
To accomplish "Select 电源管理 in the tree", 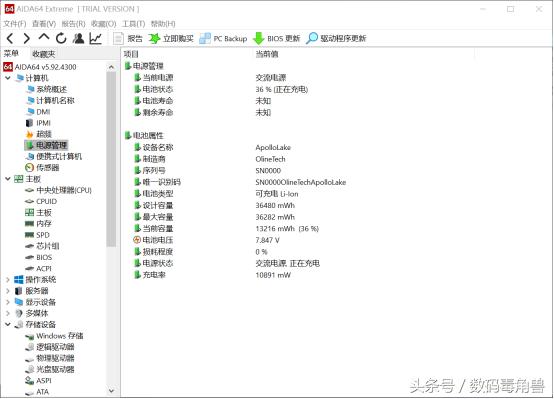I will pos(47,145).
